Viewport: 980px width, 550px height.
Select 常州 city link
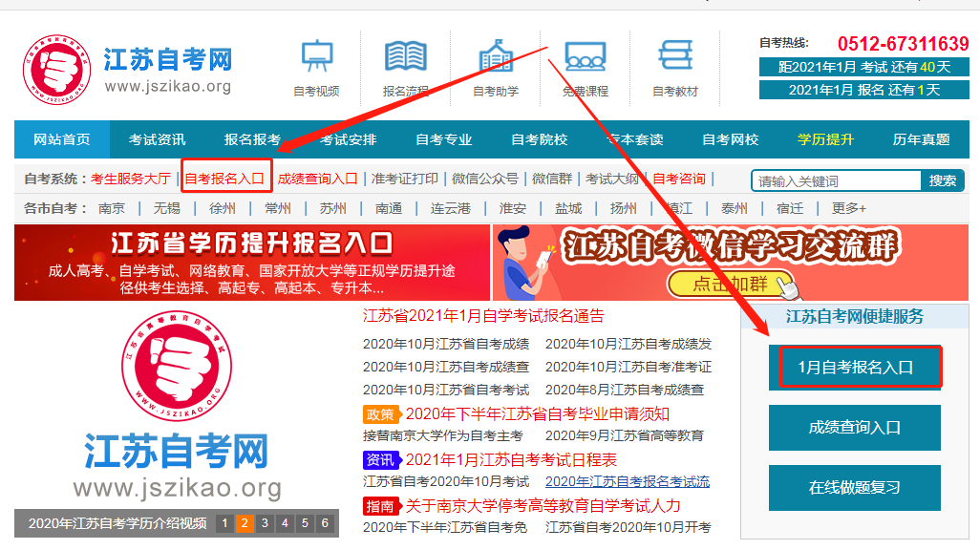278,208
